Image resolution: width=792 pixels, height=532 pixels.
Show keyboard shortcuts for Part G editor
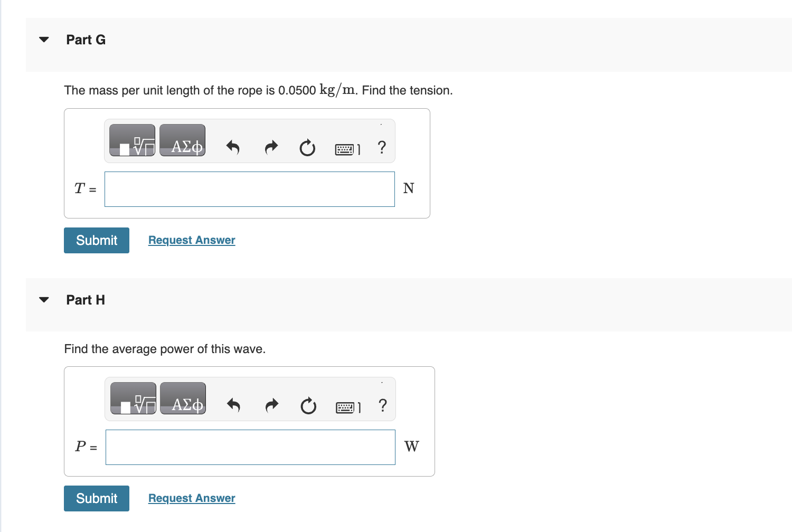click(x=345, y=149)
